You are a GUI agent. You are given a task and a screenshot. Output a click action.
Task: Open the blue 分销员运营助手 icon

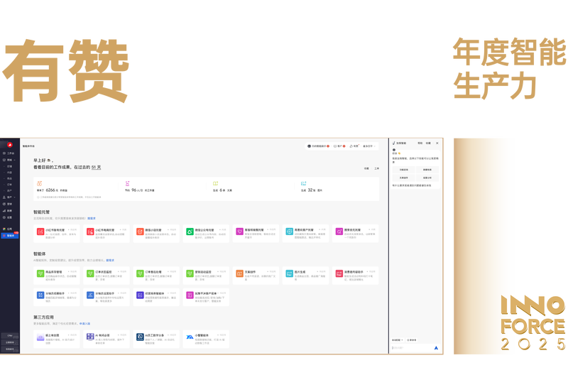[x=90, y=295]
